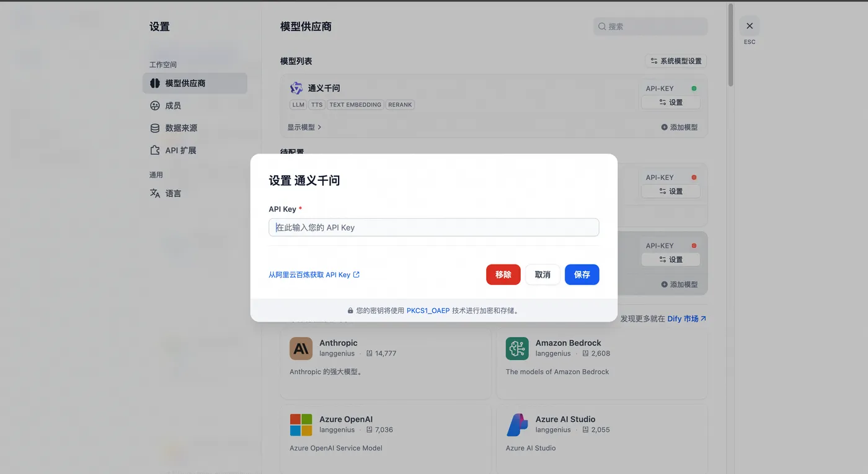Focus the API Key input field
Screen dimensions: 868x474
pyautogui.click(x=434, y=227)
